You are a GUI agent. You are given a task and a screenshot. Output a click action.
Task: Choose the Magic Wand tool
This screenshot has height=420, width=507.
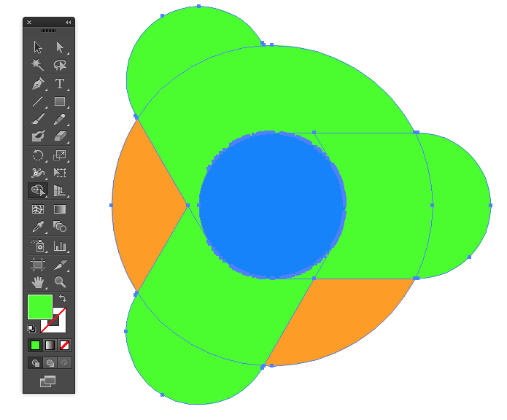(x=38, y=65)
